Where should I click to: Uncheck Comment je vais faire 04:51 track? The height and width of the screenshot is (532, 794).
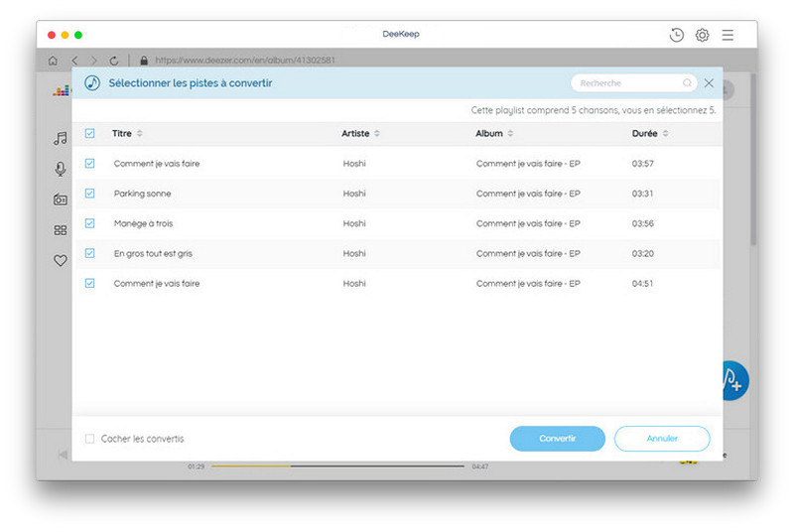coord(89,283)
